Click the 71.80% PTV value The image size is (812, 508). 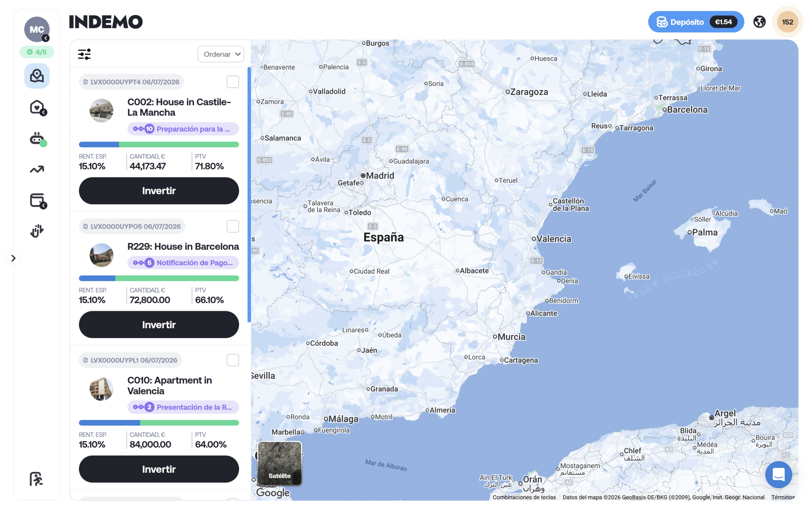[x=209, y=166]
